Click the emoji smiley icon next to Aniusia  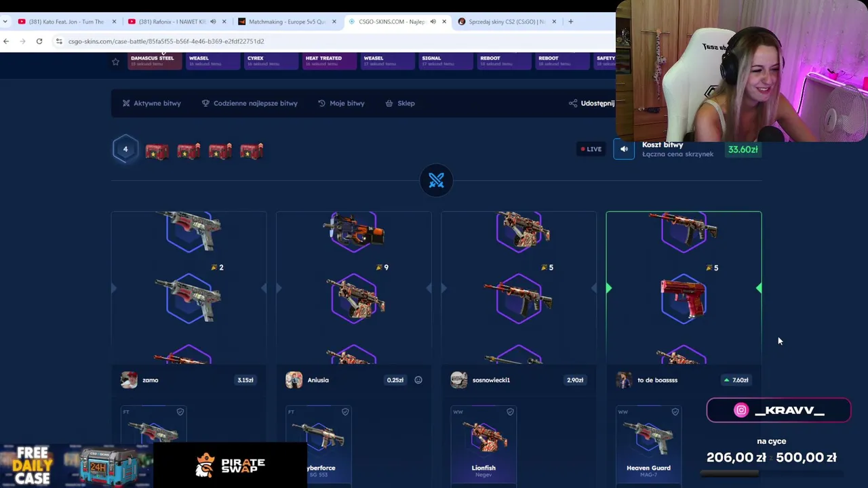(418, 380)
